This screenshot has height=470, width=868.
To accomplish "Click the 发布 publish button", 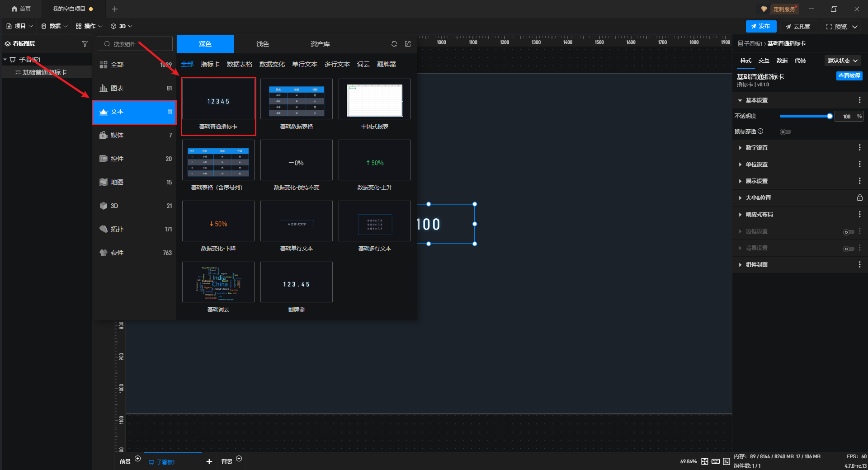I will pos(761,26).
